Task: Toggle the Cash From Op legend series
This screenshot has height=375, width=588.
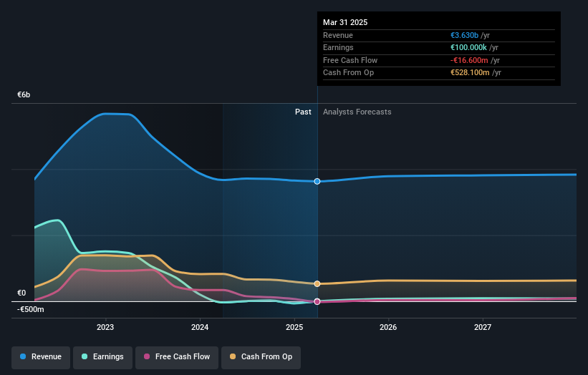Action: point(261,356)
